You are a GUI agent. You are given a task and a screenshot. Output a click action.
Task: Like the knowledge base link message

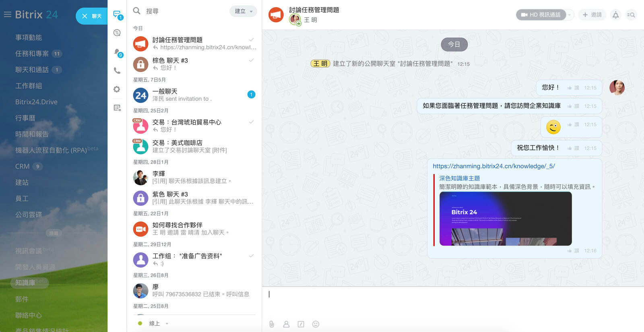[570, 251]
